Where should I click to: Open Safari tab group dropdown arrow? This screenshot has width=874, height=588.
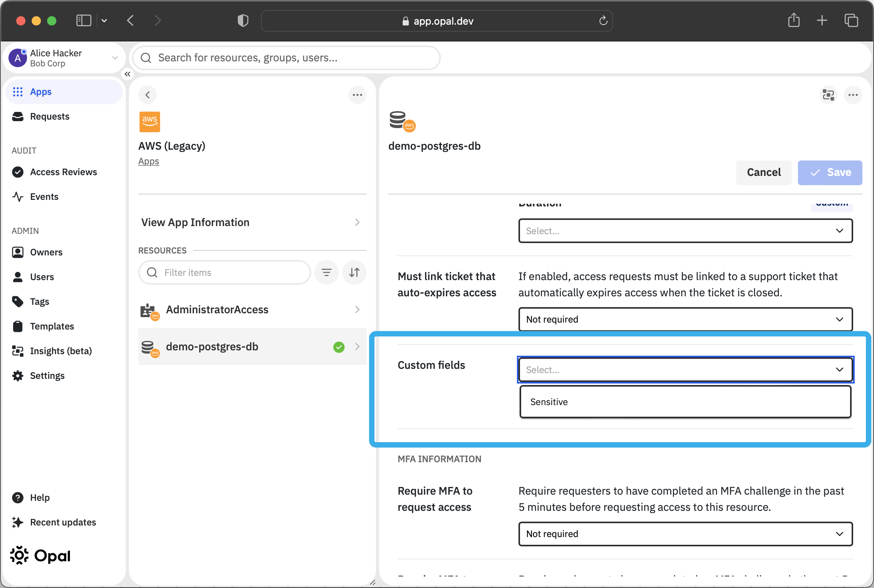click(x=104, y=20)
